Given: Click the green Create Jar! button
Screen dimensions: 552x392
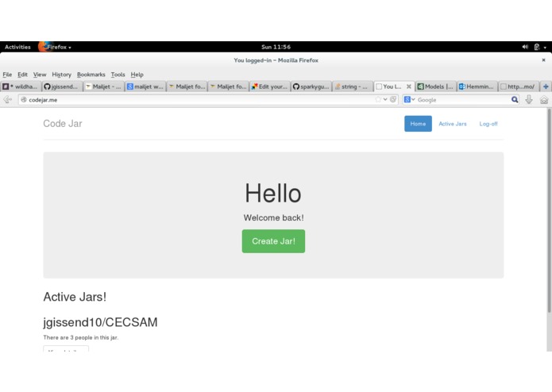Looking at the screenshot, I should (273, 241).
